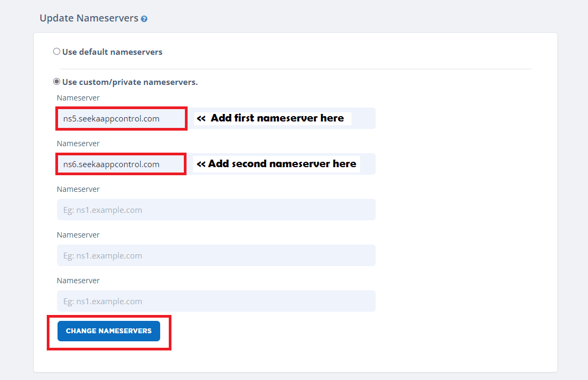This screenshot has width=588, height=380.
Task: Focus the ns6.seekaappcontrol.com nameserver field
Action: (216, 164)
